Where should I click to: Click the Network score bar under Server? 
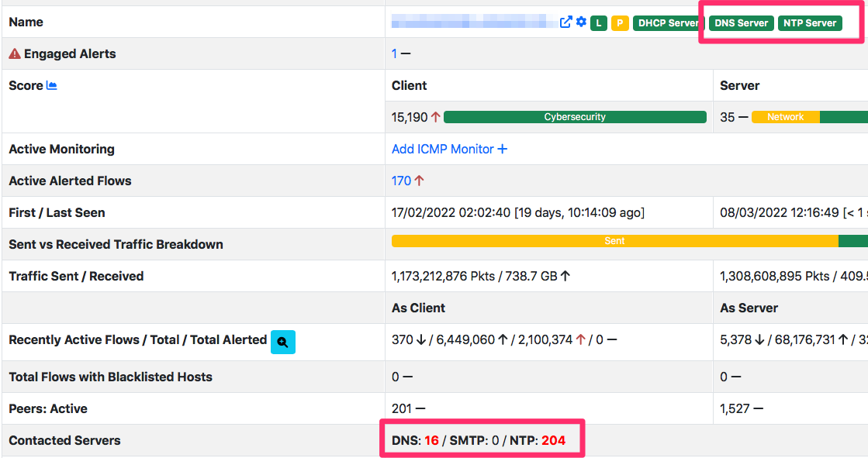785,117
